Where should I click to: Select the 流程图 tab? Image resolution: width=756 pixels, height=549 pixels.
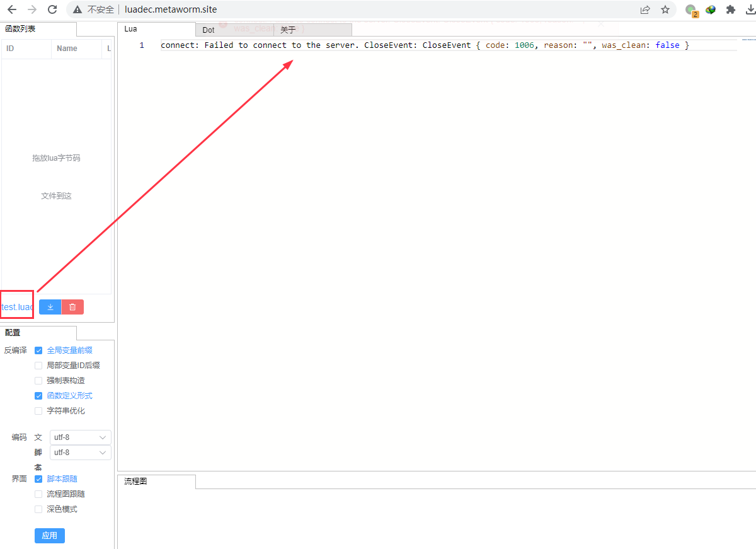157,482
